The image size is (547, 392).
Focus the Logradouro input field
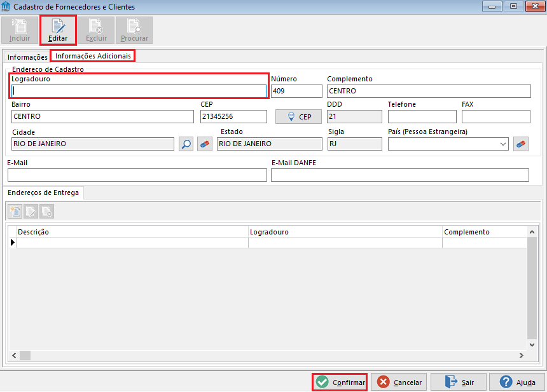[139, 91]
